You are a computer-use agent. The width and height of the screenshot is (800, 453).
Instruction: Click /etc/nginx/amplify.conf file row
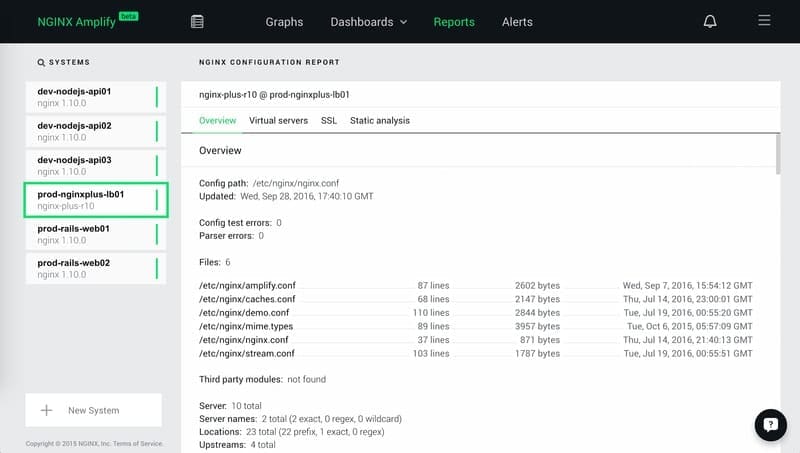[476, 286]
